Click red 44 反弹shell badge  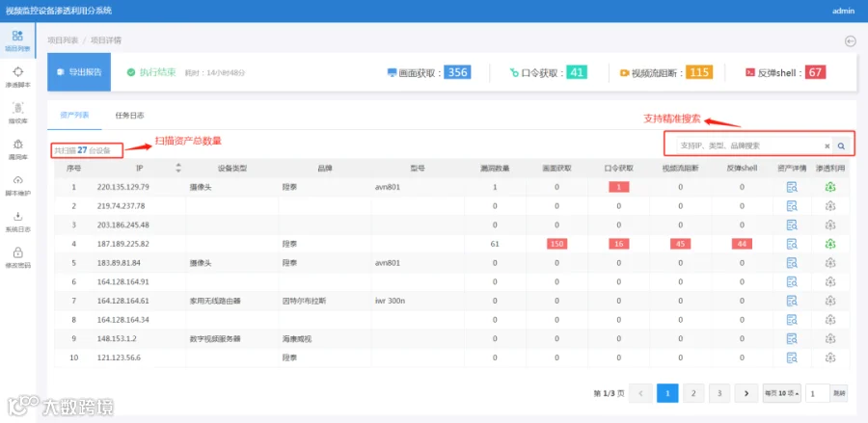point(743,244)
